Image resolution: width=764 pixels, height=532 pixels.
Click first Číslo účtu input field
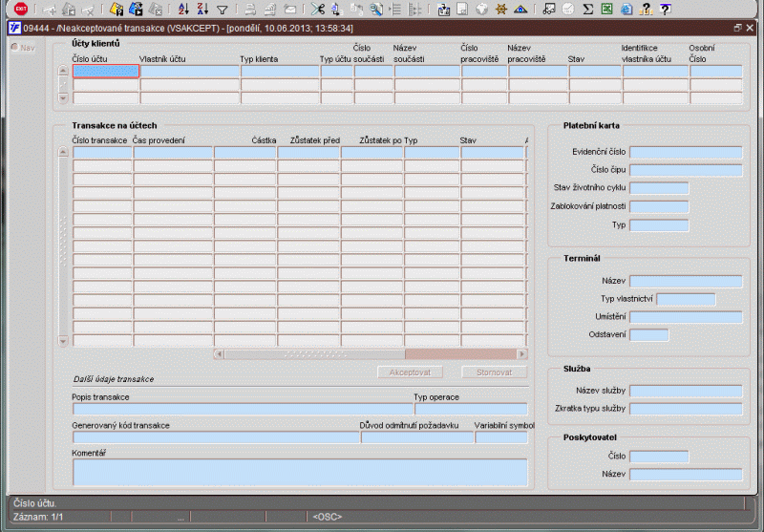(106, 72)
